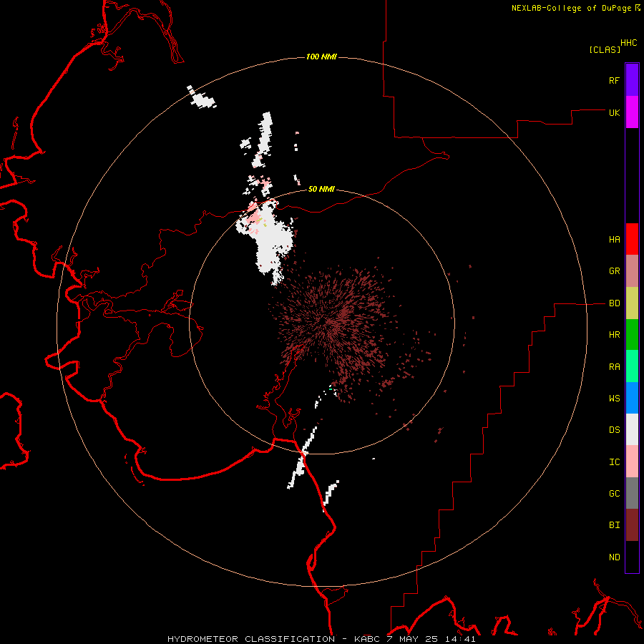The width and height of the screenshot is (644, 644).
Task: Click the 'DS' legend label text
Action: point(614,430)
